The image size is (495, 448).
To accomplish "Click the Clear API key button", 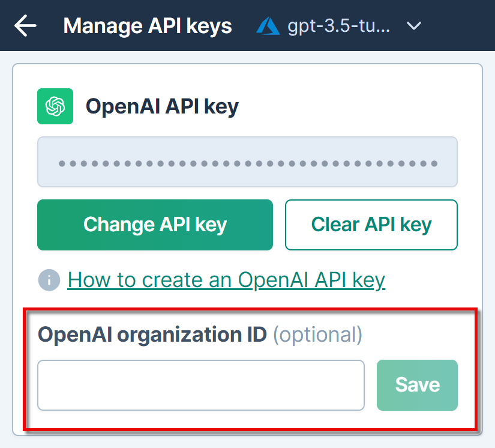I will (371, 225).
